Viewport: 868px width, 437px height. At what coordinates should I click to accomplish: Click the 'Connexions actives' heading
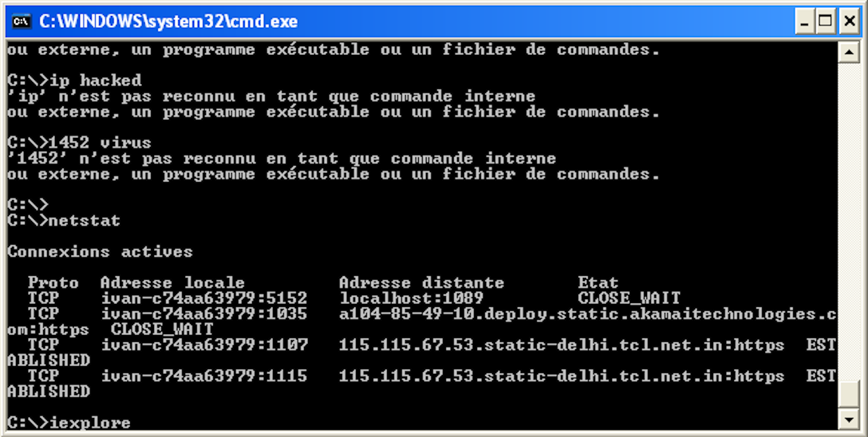click(x=100, y=252)
